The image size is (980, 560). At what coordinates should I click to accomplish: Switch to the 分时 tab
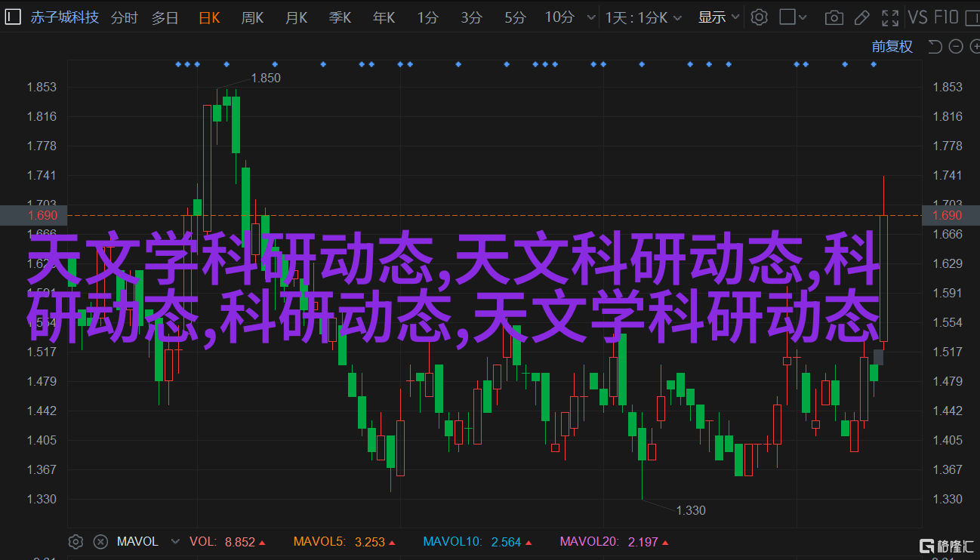125,17
